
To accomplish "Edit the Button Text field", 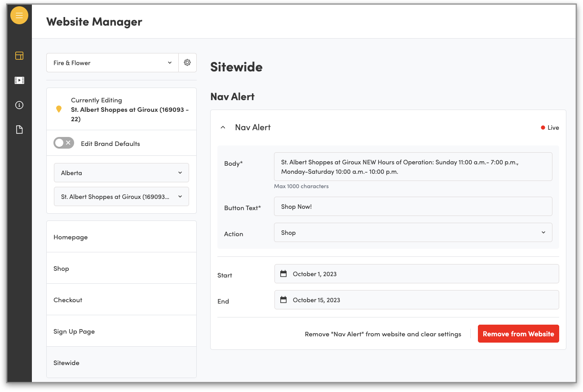I will 413,207.
